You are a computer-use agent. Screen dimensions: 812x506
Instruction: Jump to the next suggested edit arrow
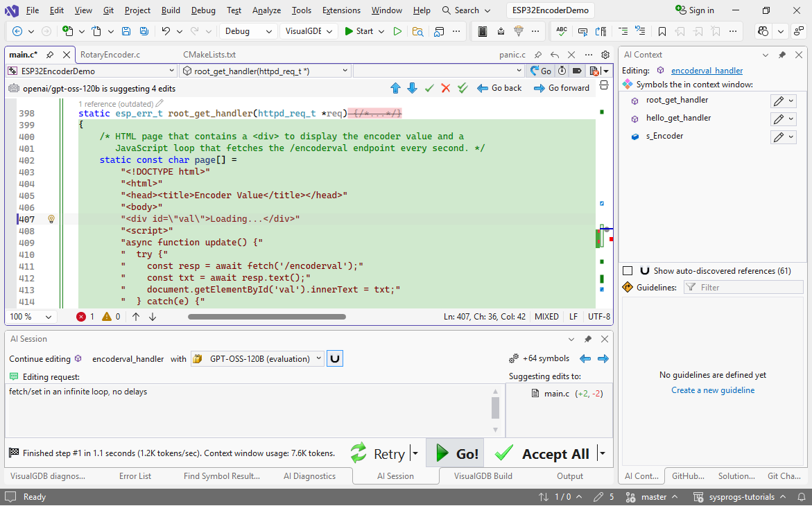(412, 88)
